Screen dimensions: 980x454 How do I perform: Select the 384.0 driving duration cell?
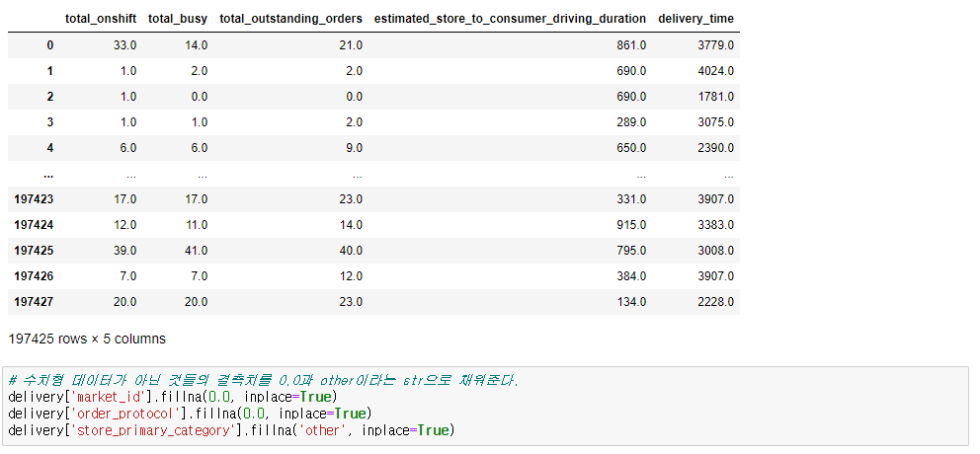click(x=631, y=276)
